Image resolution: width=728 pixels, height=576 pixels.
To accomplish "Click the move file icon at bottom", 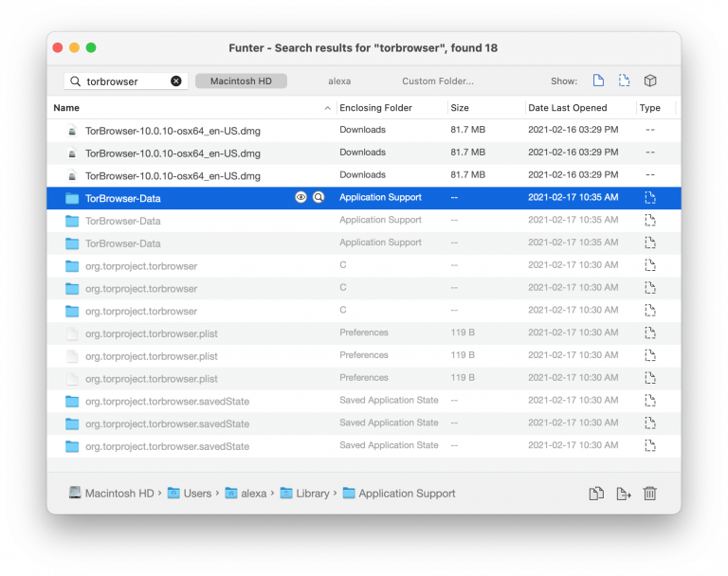I will (x=623, y=494).
